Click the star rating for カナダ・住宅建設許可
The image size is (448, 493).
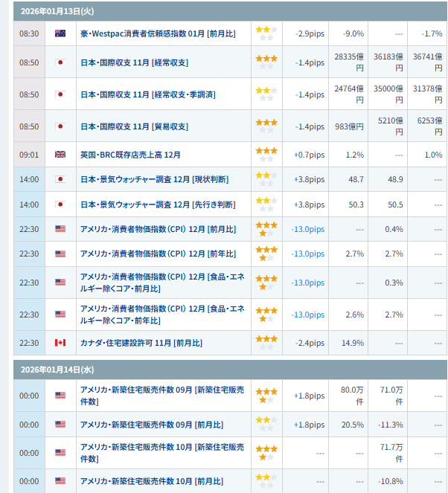(266, 343)
